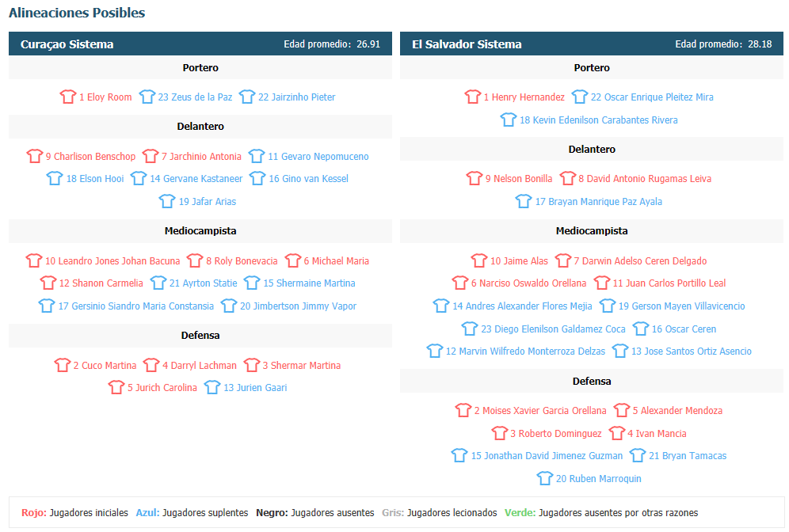Screen dimensions: 789x532
Task: Click the red jersey icon beside Shanon Carmelia
Action: click(x=48, y=283)
